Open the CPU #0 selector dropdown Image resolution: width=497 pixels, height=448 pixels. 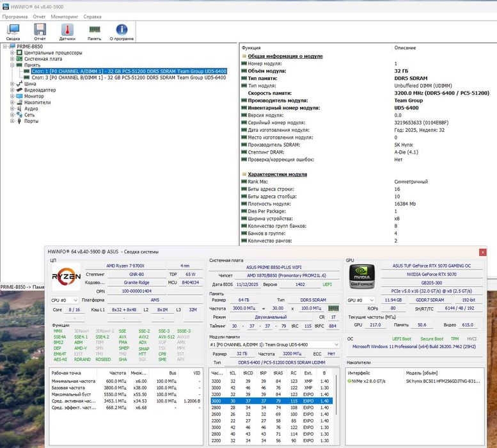coord(64,300)
